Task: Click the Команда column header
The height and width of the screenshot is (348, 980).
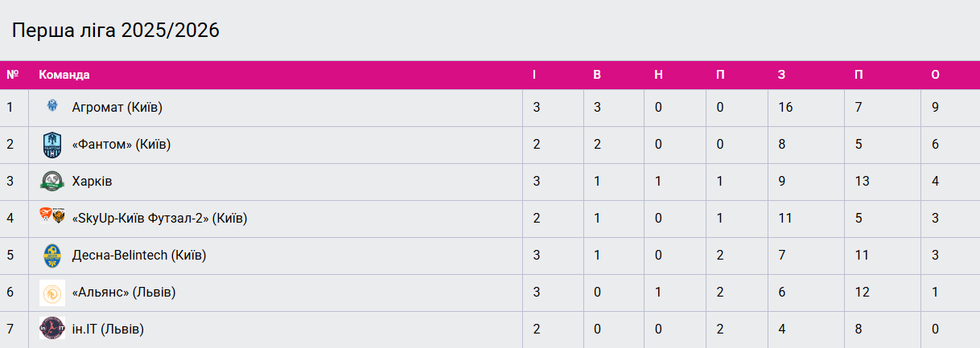Action: 64,75
